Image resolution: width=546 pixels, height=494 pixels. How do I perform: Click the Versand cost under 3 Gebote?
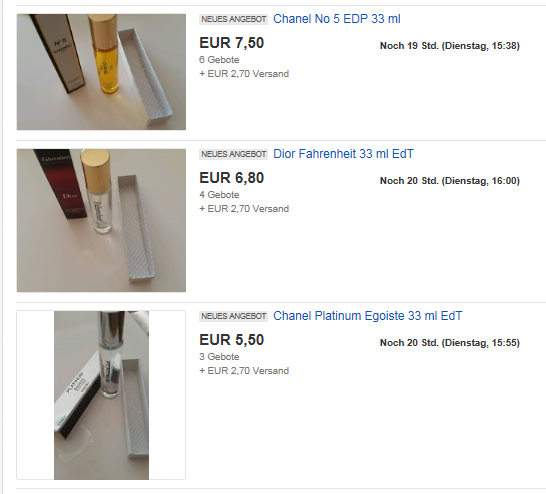244,371
